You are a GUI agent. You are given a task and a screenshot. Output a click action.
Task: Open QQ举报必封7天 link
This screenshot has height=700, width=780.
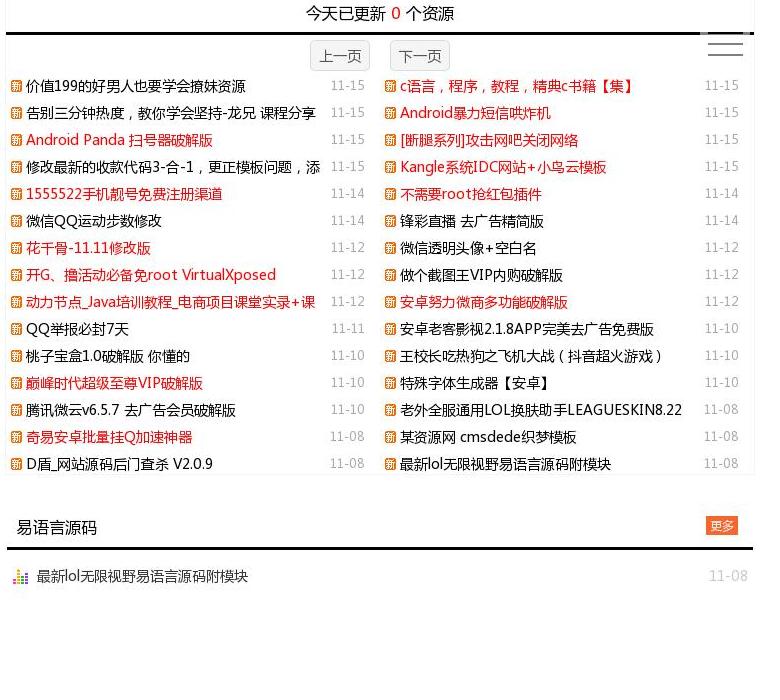(77, 329)
